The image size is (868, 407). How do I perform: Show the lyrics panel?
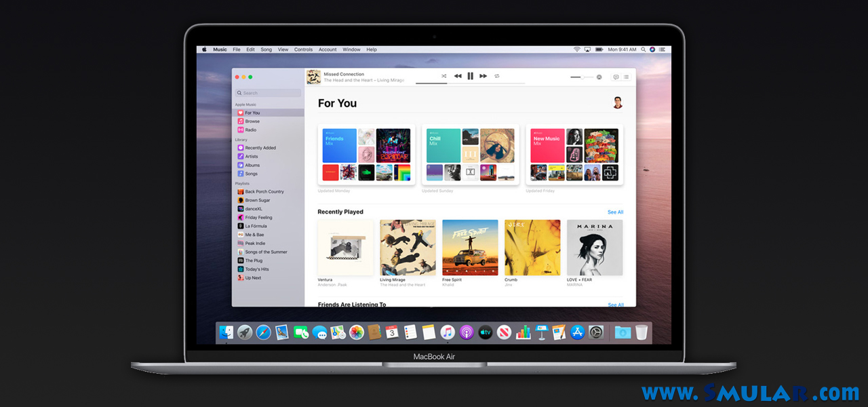(616, 77)
